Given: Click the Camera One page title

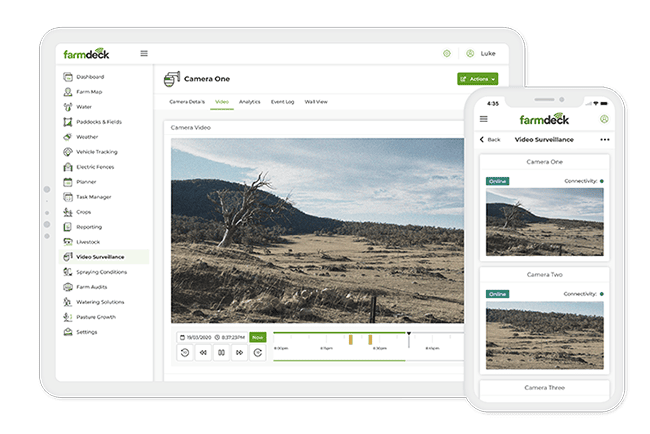Looking at the screenshot, I should 207,79.
